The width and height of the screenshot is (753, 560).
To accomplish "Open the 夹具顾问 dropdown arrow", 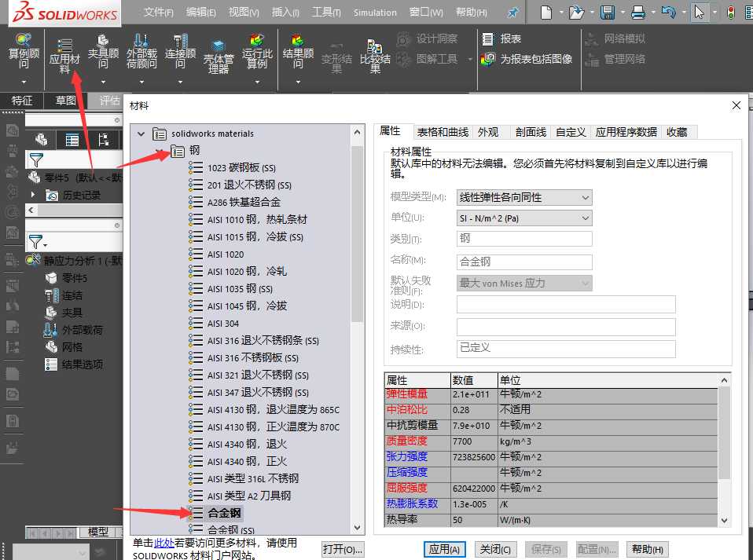I will (103, 82).
